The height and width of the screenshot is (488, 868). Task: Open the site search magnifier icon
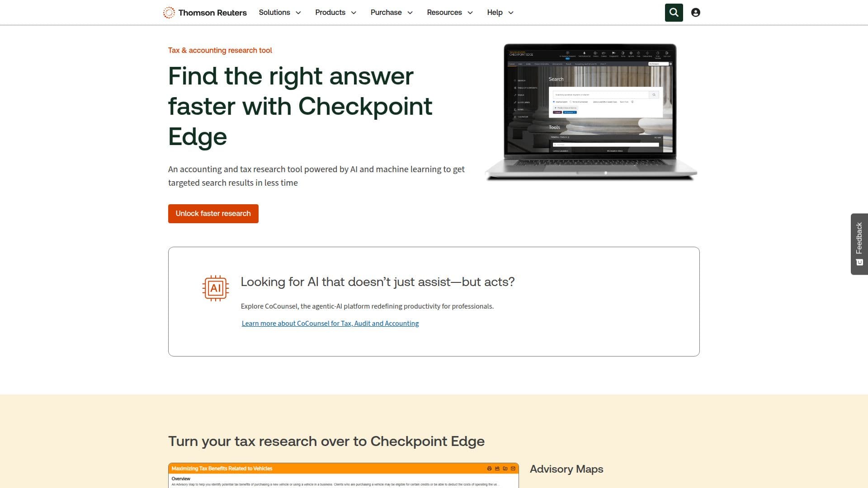(674, 13)
